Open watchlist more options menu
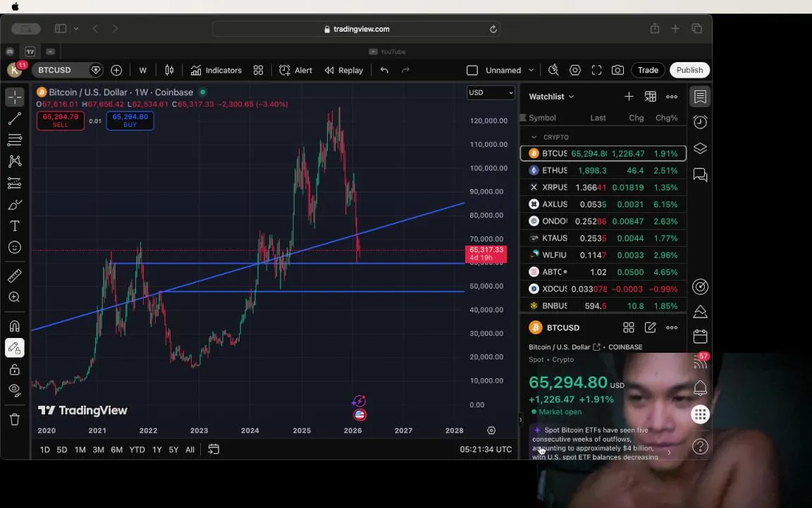Viewport: 812px width, 508px height. point(672,97)
